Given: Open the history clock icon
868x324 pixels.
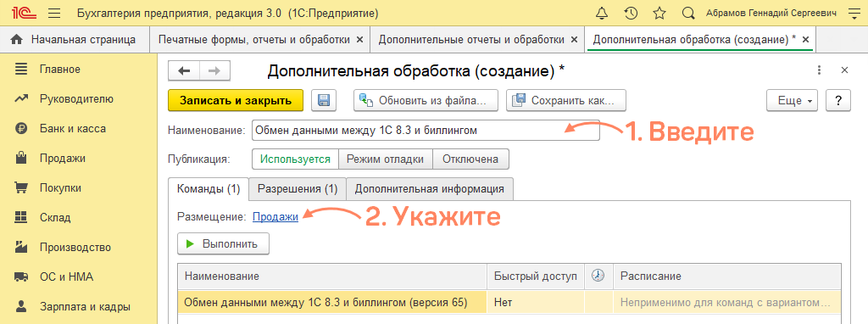Looking at the screenshot, I should point(630,13).
